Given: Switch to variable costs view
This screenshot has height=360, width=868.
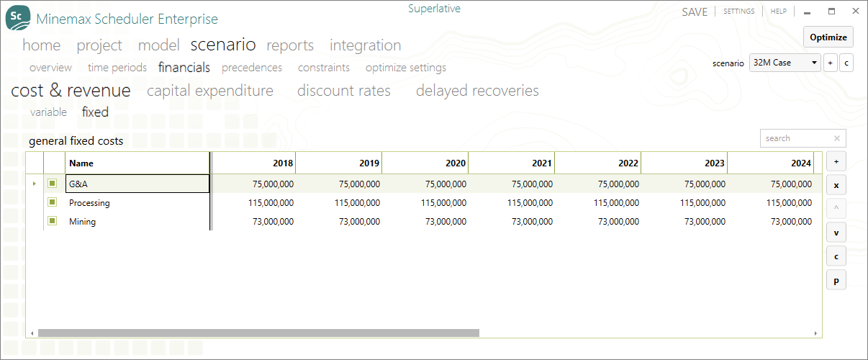Looking at the screenshot, I should click(48, 112).
